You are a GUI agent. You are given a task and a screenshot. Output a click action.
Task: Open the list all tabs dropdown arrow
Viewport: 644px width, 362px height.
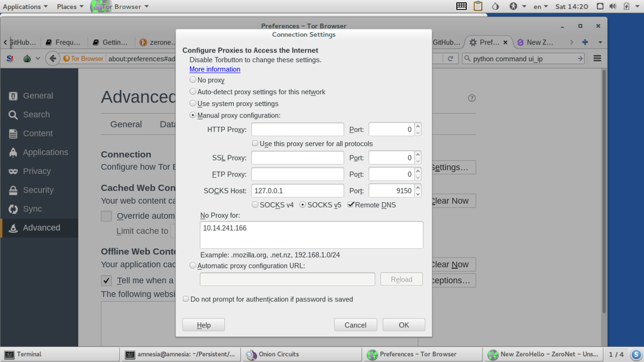(600, 42)
